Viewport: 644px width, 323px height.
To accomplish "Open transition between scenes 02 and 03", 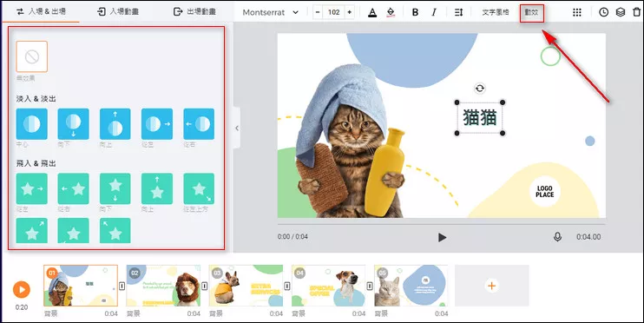I will coord(205,286).
